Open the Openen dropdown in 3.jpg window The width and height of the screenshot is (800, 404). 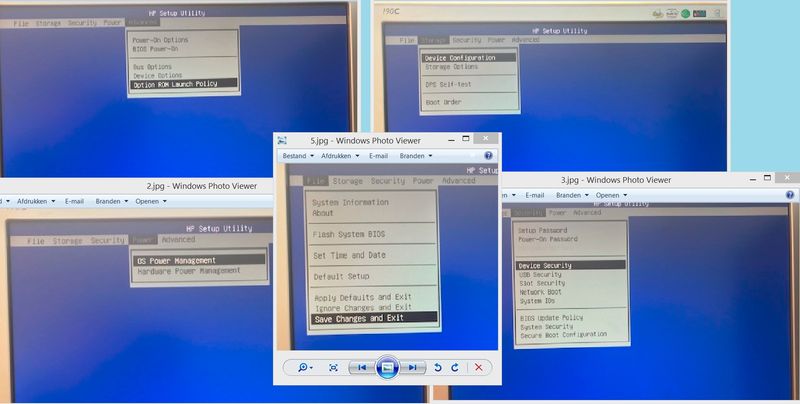(x=611, y=195)
